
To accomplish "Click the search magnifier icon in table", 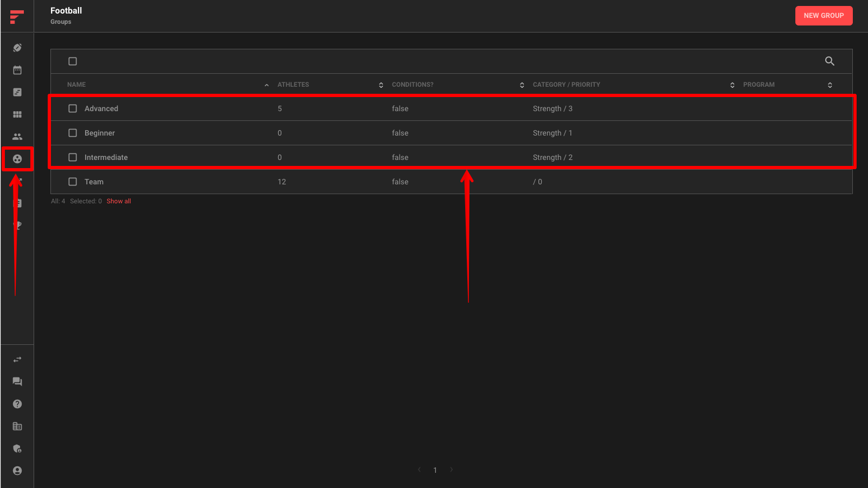I will click(830, 61).
